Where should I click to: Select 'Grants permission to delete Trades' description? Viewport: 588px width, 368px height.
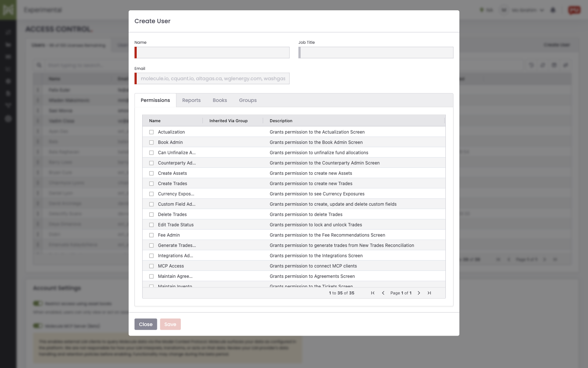306,215
